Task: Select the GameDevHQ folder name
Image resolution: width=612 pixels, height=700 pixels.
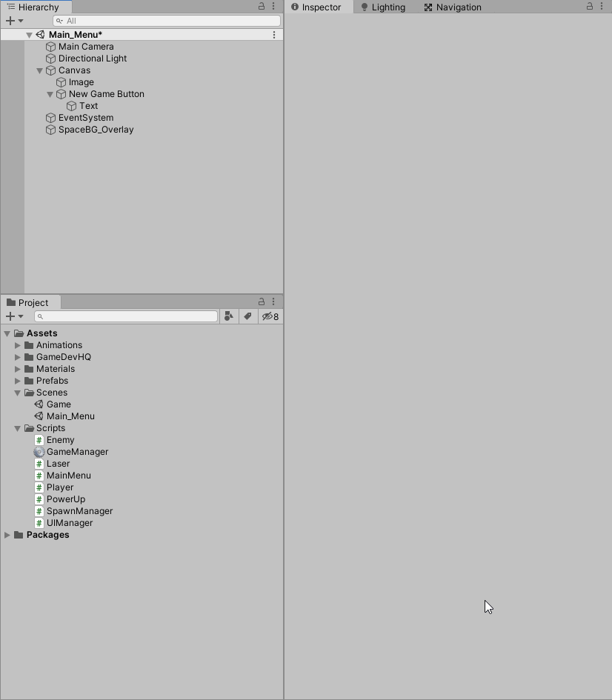Action: click(64, 357)
